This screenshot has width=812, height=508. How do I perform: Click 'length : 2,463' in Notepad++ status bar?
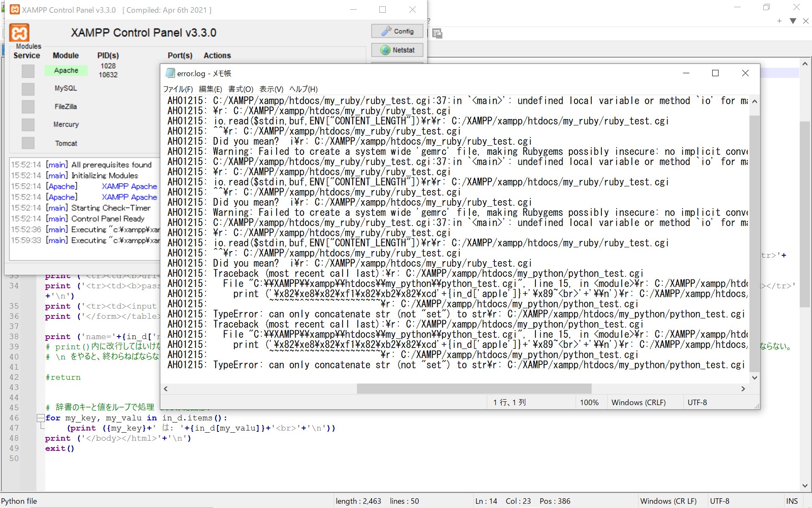359,501
